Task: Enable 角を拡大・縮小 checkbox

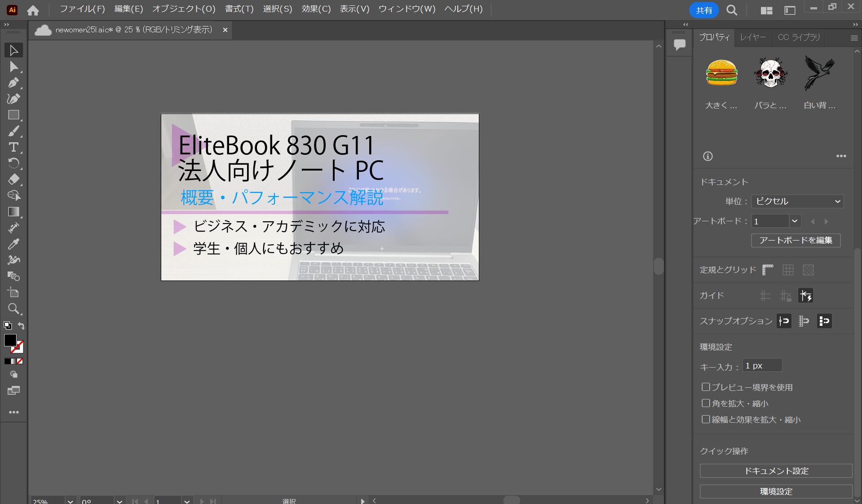Action: click(706, 403)
